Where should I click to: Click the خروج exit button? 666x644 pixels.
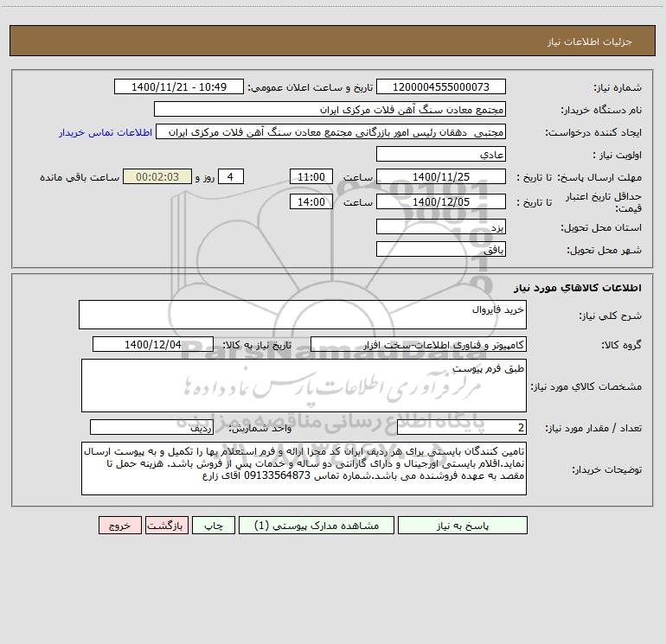click(x=119, y=525)
